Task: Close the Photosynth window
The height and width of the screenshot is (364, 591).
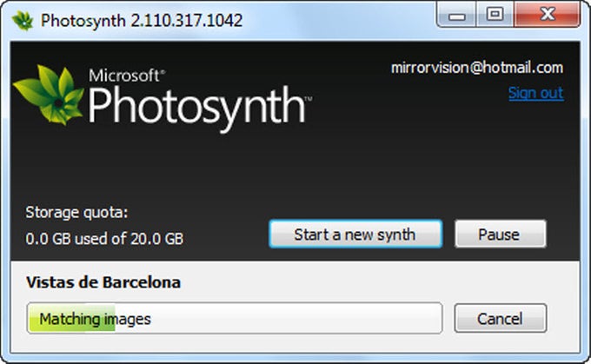Action: [547, 15]
